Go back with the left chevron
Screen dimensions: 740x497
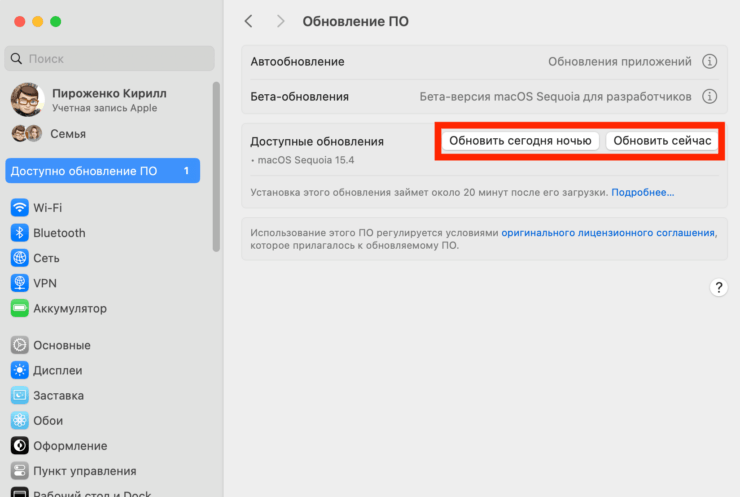(249, 21)
